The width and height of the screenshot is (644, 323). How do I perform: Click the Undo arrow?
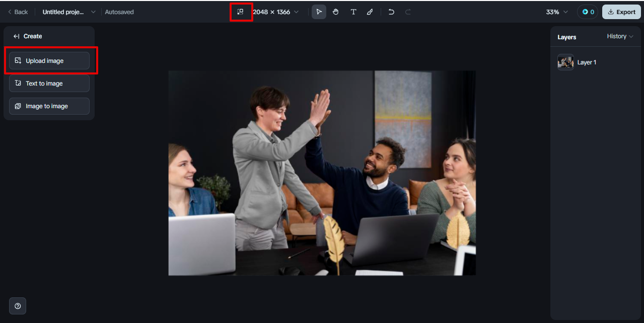pos(391,12)
